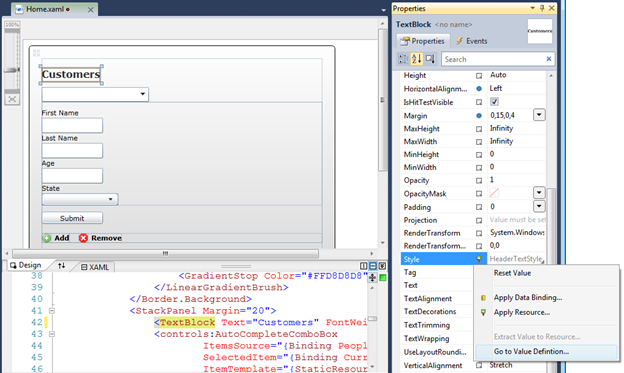Select the Customers heading in designer

(71, 74)
